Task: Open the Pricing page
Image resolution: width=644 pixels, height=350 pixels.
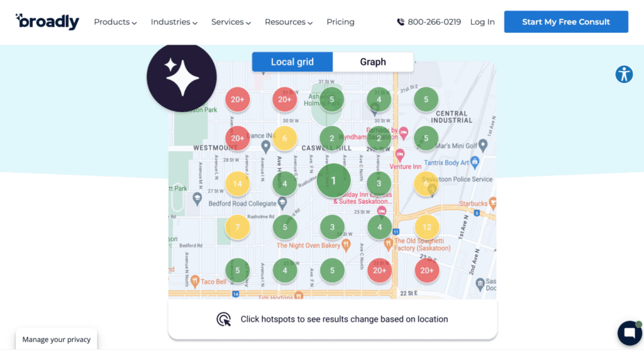Action: tap(340, 22)
